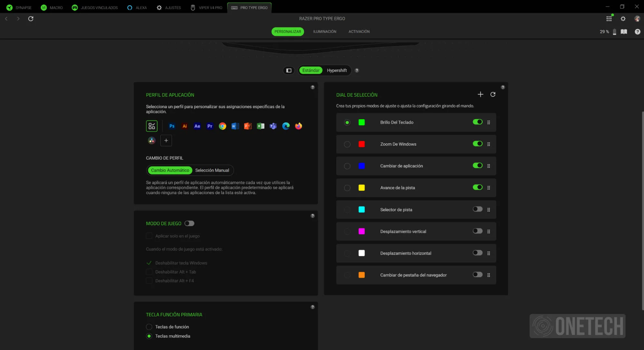Select the Photoshop application profile
Screen dimensions: 644x350
172,126
